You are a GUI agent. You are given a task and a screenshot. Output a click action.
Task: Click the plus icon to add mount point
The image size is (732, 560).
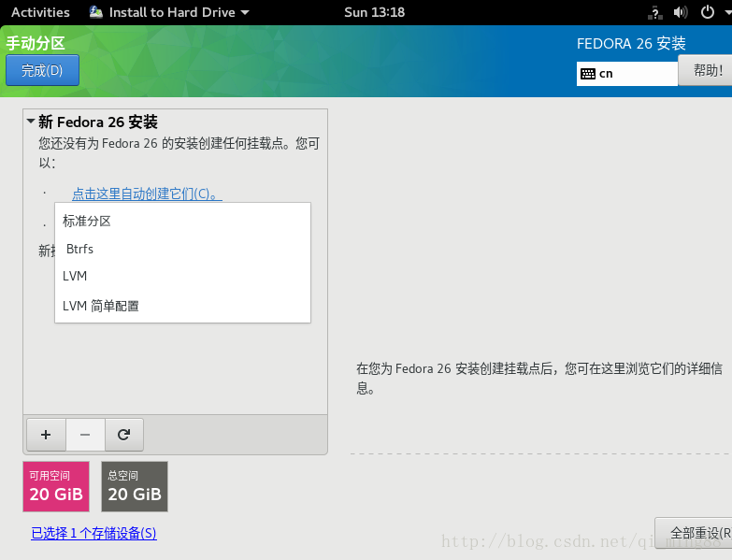point(46,435)
